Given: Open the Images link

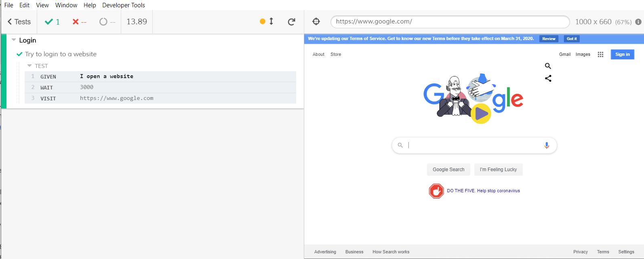Looking at the screenshot, I should [583, 54].
